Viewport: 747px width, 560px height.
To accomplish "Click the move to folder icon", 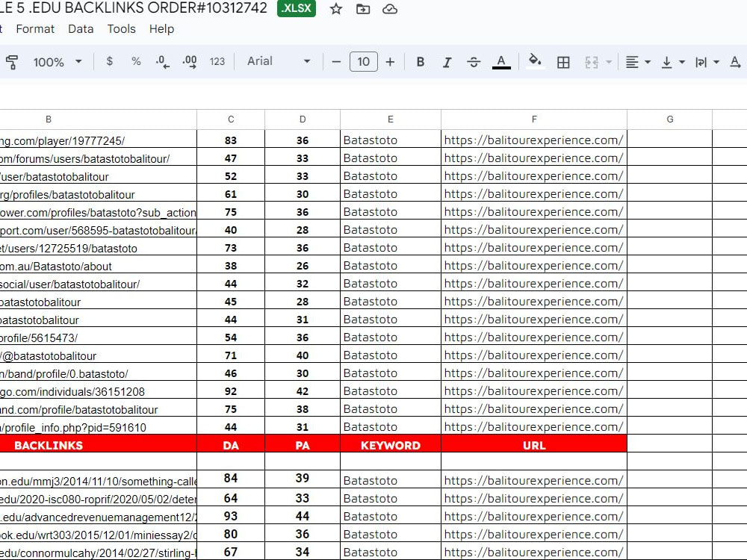I will point(363,9).
